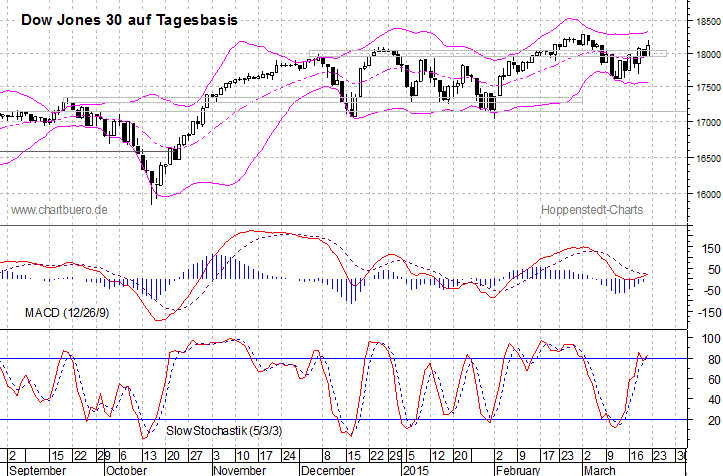The image size is (723, 476).
Task: Click the 150 value on MACD axis
Action: tap(711, 249)
